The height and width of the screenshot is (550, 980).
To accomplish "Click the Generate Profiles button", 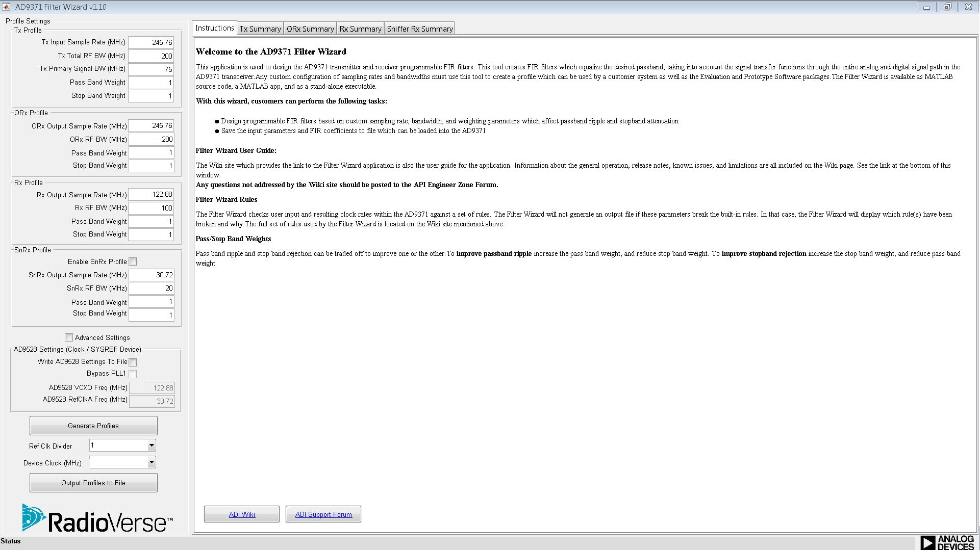I will point(93,426).
